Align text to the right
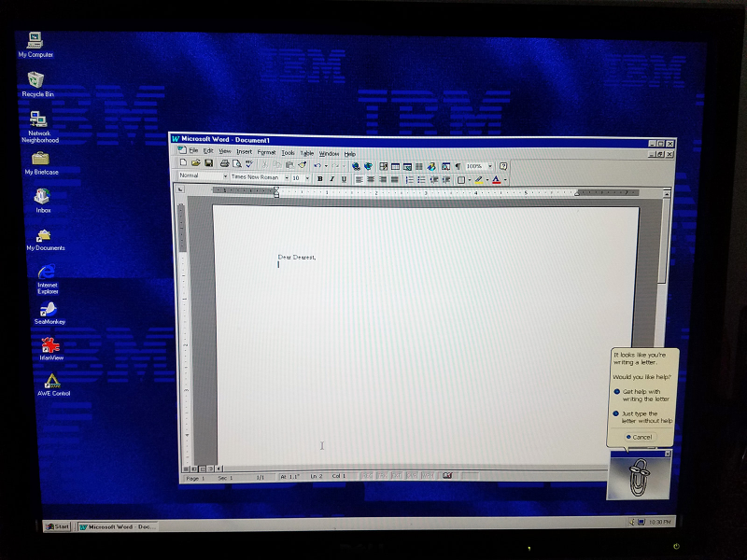Screen dimensions: 747x560 point(383,179)
